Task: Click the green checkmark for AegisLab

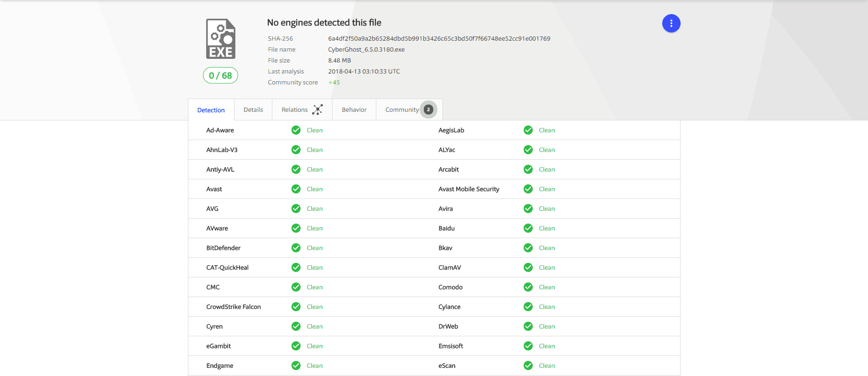Action: click(x=528, y=130)
